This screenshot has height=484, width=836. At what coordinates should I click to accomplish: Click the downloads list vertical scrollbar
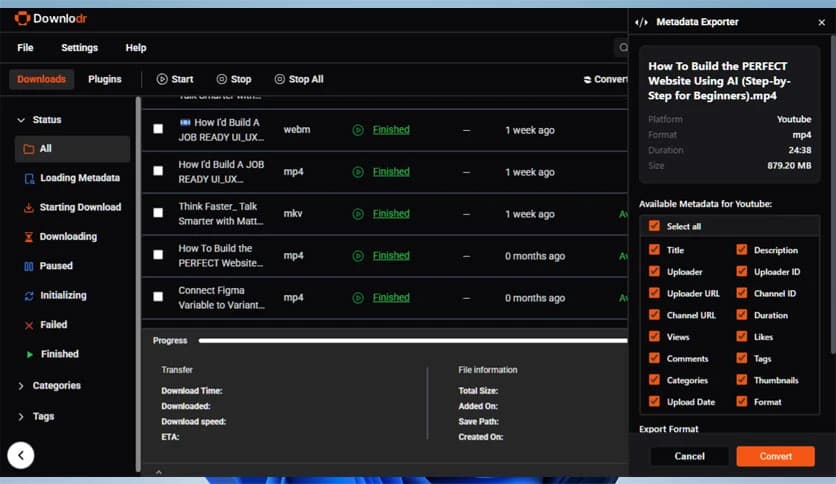point(139,284)
